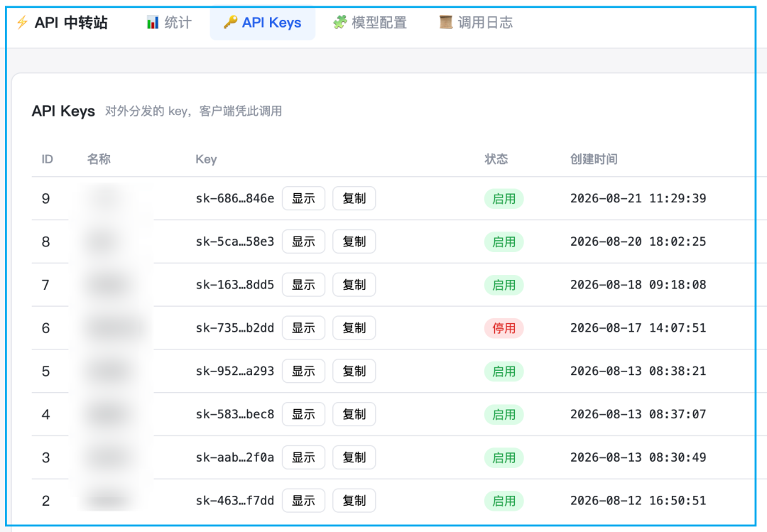Image resolution: width=767 pixels, height=532 pixels.
Task: Click the scroll icon for 调用日志
Action: click(x=445, y=23)
